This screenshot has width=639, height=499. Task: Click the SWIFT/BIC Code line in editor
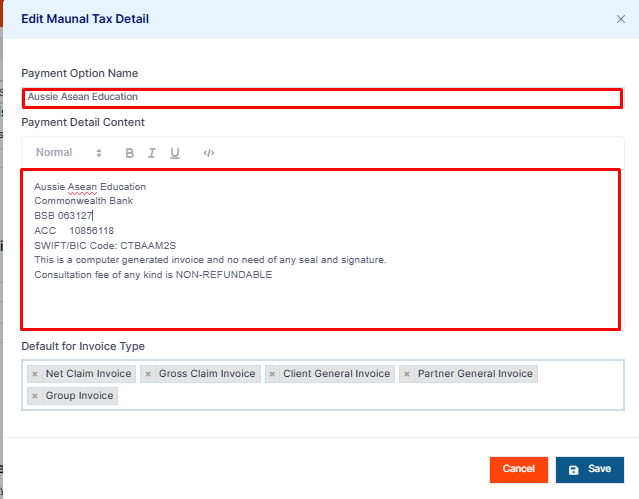point(105,246)
